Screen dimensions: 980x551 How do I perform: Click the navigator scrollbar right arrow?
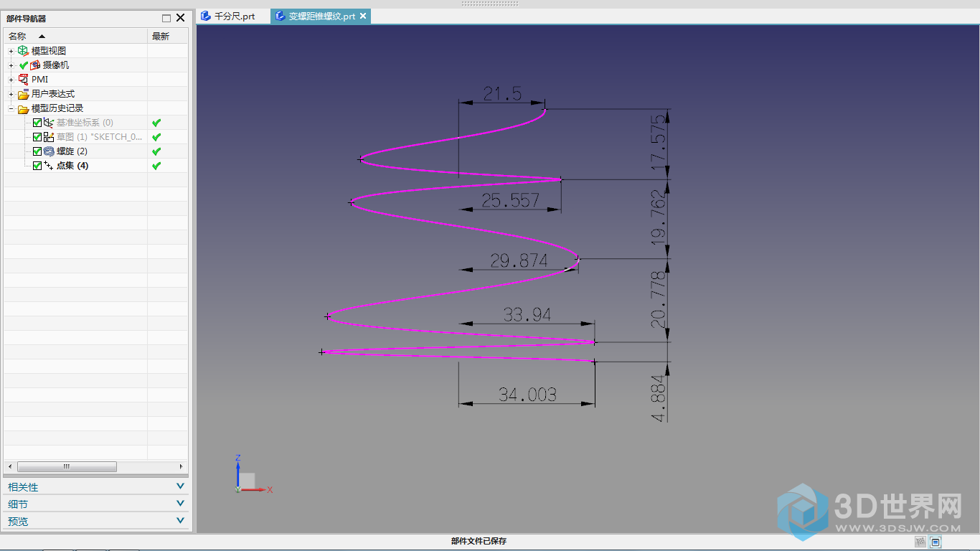pyautogui.click(x=181, y=466)
